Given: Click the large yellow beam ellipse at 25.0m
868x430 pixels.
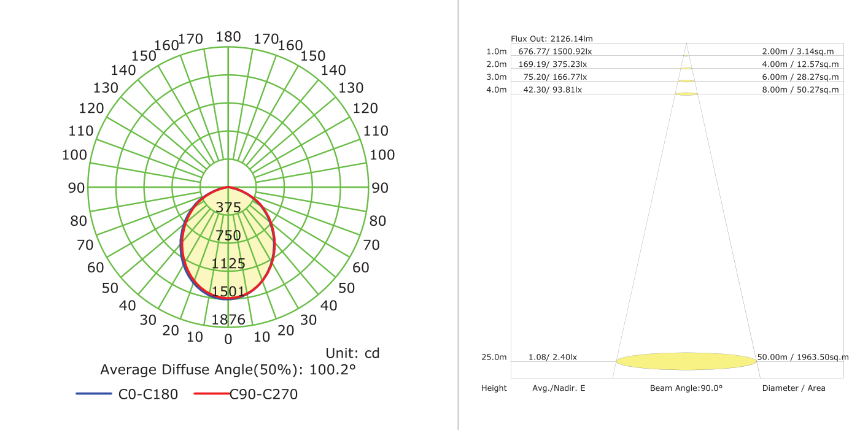Looking at the screenshot, I should [x=686, y=361].
